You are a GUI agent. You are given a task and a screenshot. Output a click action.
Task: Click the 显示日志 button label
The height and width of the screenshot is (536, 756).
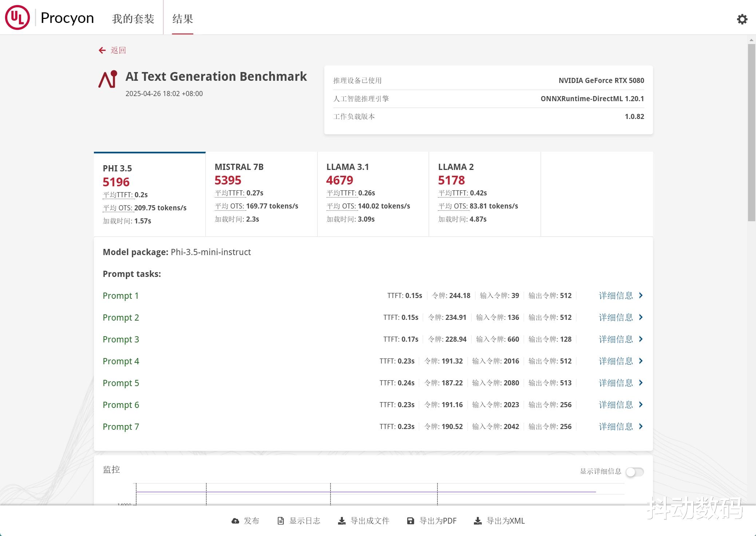pos(305,521)
